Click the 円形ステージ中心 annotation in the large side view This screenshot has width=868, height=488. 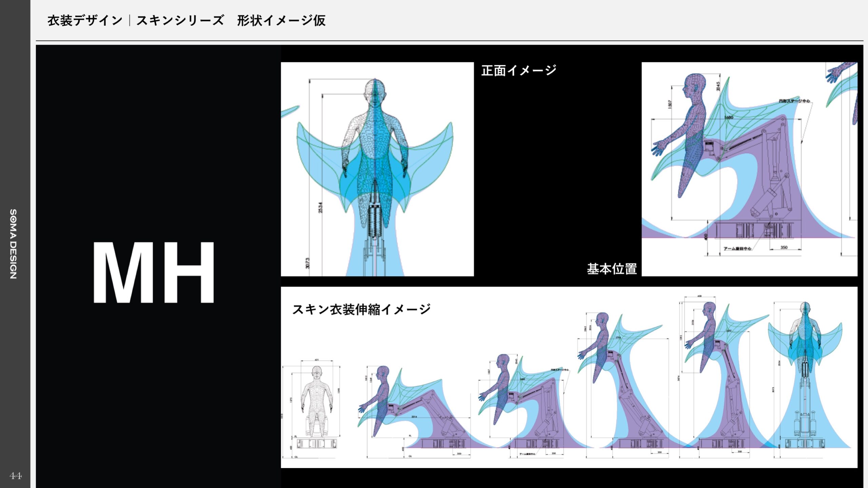tap(794, 101)
